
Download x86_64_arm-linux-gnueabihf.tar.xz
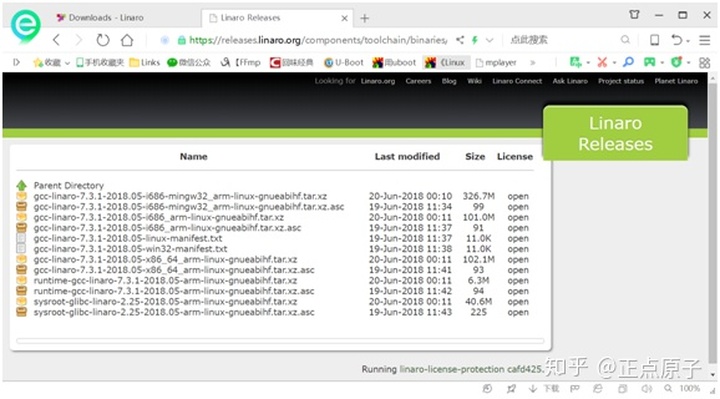click(165, 259)
